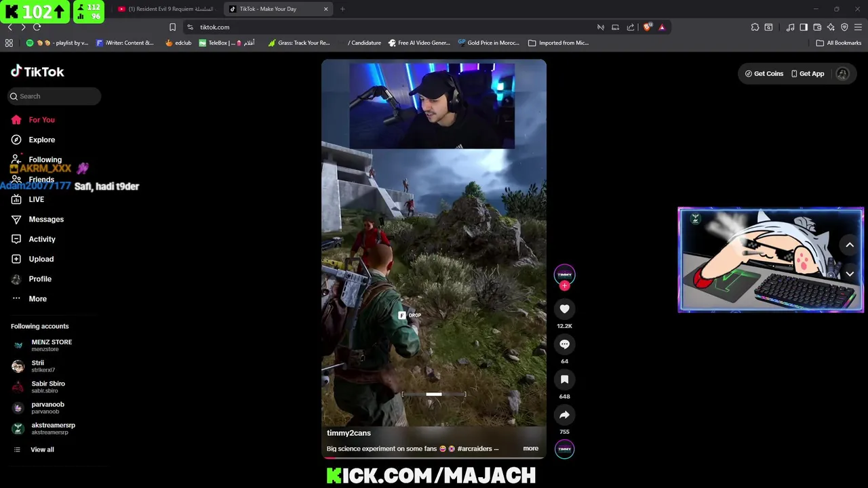Bookmark the video to favorites
Screen dimensions: 868x488
(564, 380)
